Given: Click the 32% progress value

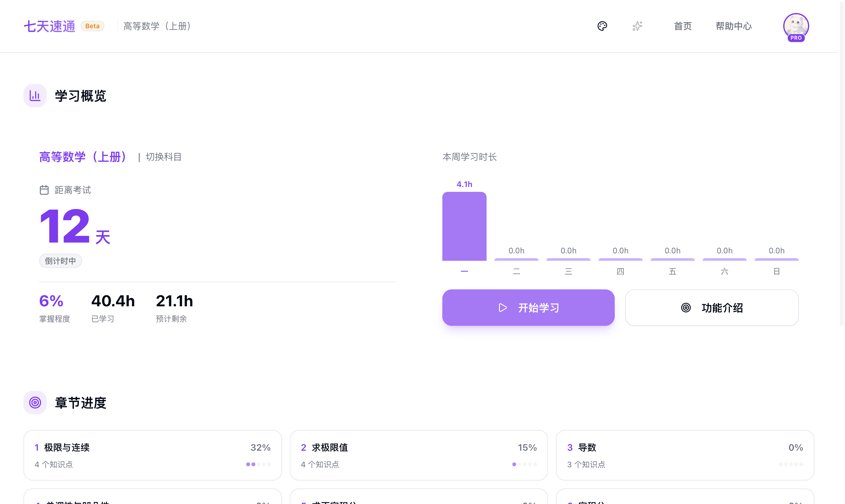Looking at the screenshot, I should 261,448.
